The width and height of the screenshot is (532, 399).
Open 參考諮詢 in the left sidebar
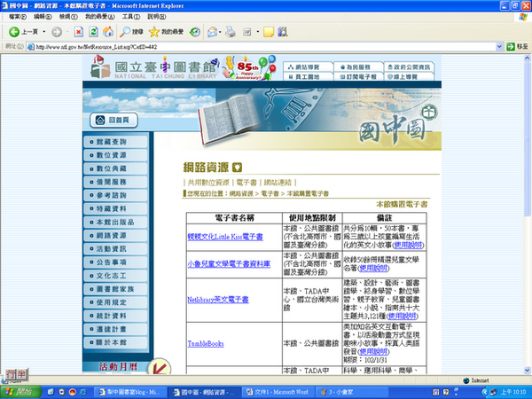(x=115, y=195)
